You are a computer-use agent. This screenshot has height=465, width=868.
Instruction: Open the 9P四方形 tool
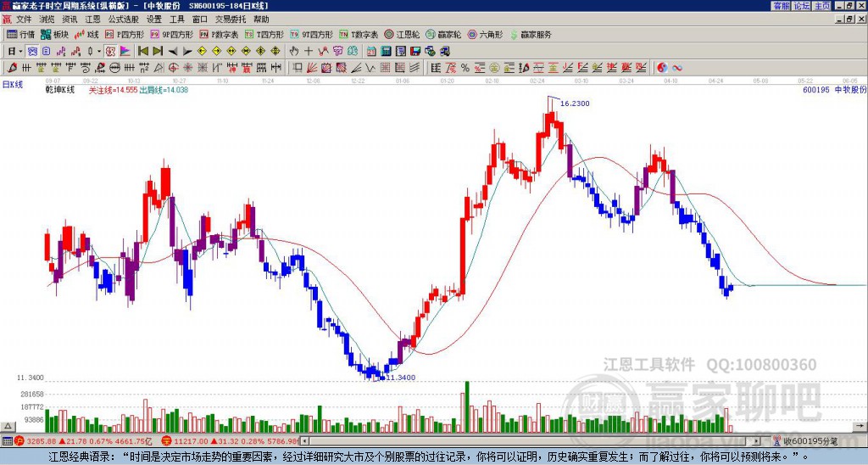[x=172, y=34]
